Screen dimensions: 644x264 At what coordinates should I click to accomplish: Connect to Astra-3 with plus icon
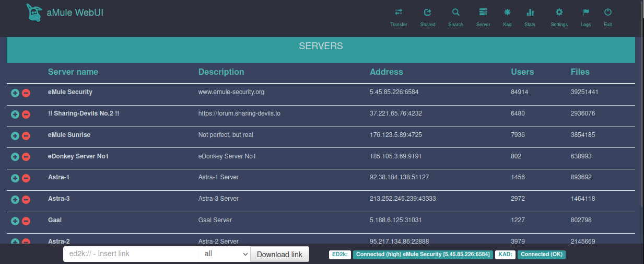click(15, 200)
